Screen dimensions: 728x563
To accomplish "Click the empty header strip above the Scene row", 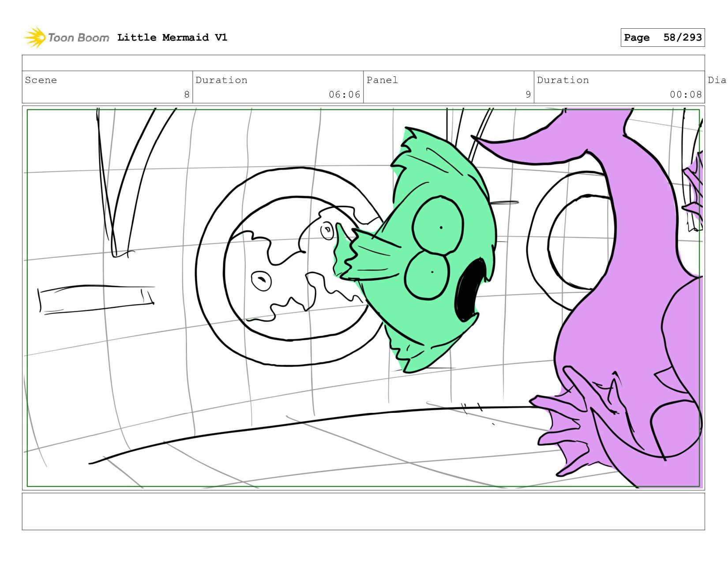I will pyautogui.click(x=364, y=63).
